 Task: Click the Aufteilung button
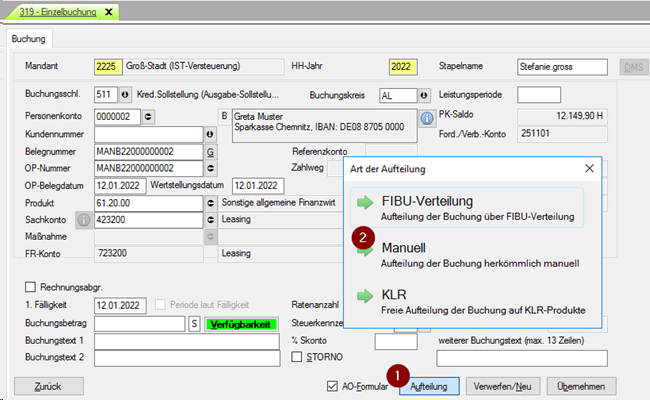point(433,386)
